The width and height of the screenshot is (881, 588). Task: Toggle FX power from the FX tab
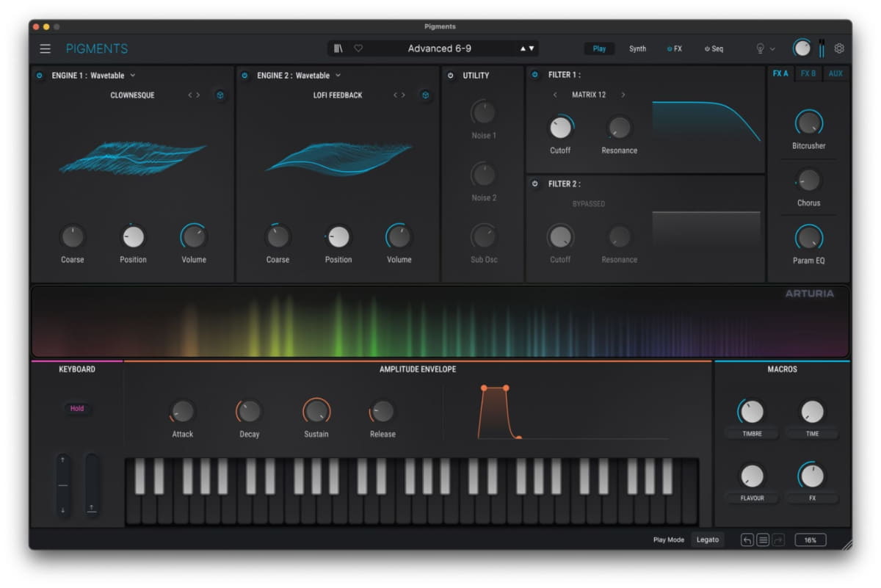click(x=669, y=48)
